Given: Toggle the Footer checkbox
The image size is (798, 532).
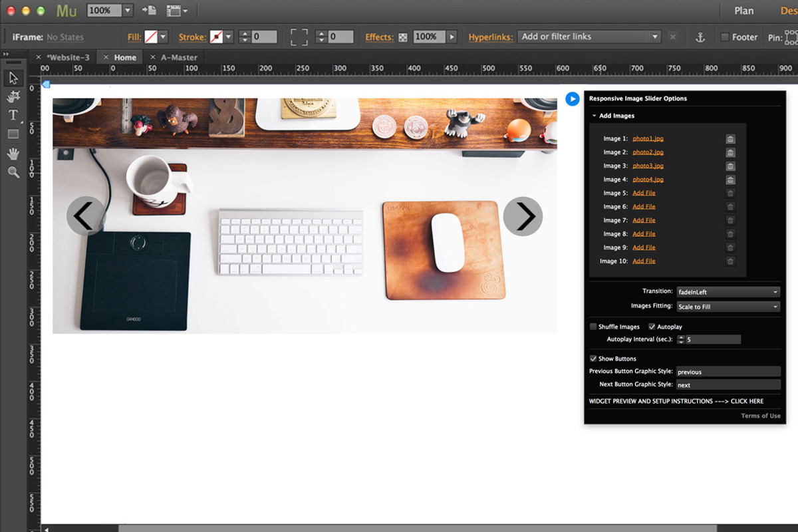Looking at the screenshot, I should point(725,37).
